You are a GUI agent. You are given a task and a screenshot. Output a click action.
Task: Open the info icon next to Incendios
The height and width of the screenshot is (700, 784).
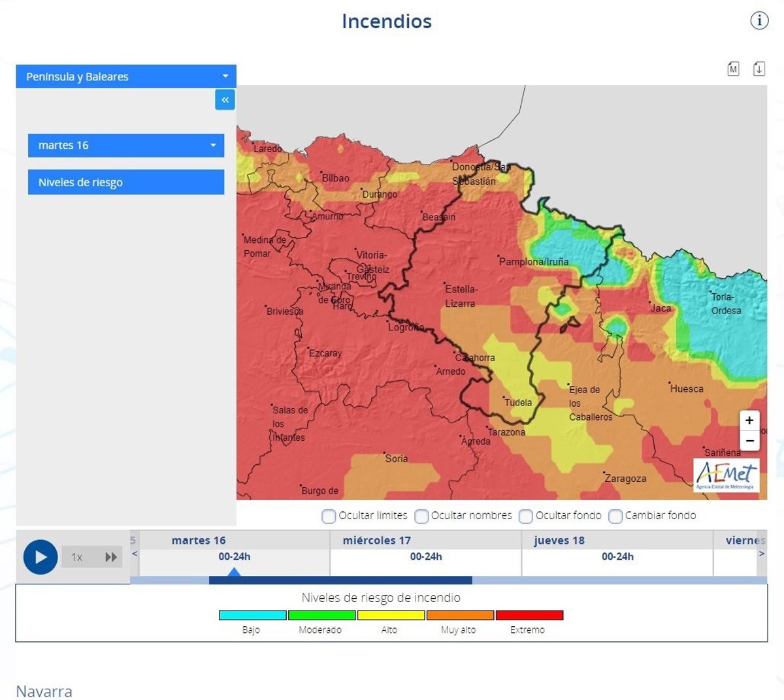click(x=759, y=21)
